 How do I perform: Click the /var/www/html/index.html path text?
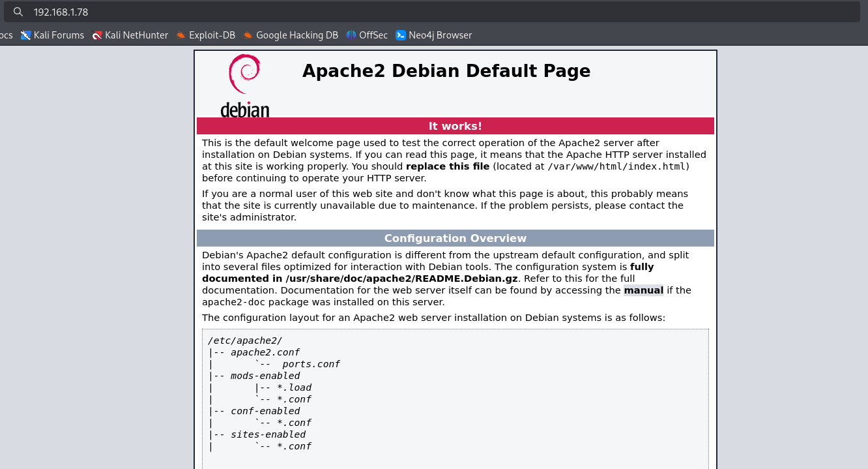pyautogui.click(x=616, y=166)
